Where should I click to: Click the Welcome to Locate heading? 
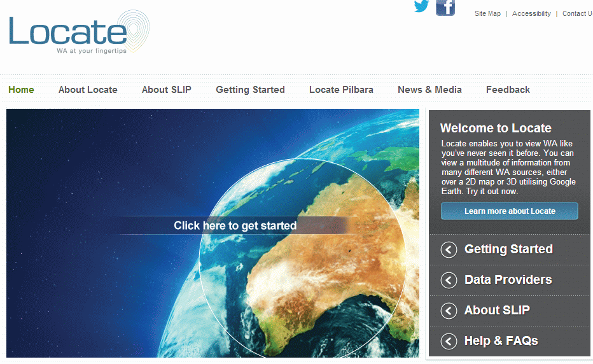[496, 129]
